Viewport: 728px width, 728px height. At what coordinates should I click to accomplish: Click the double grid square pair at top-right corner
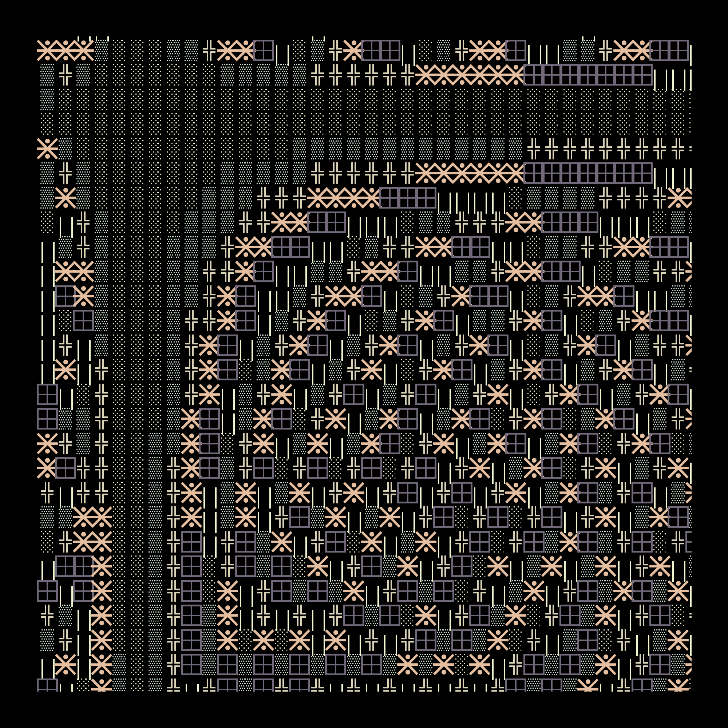coord(669,50)
